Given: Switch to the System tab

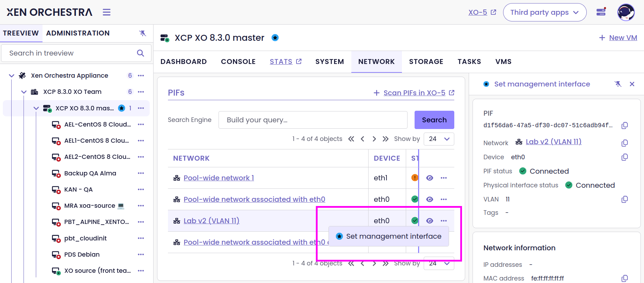Looking at the screenshot, I should tap(330, 62).
